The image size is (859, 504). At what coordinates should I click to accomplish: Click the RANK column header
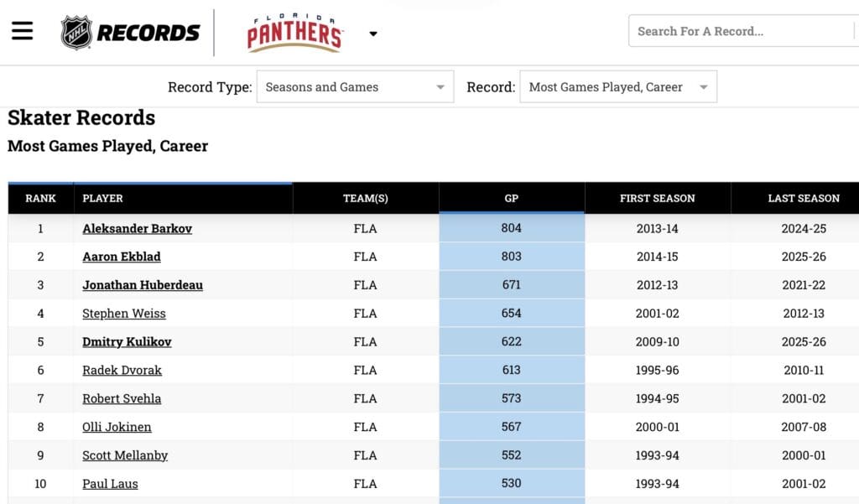coord(39,198)
